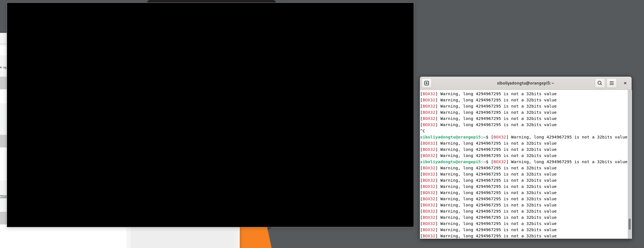Click the partially hidden underlined msv link
This screenshot has width=644, height=248.
(x=3, y=196)
